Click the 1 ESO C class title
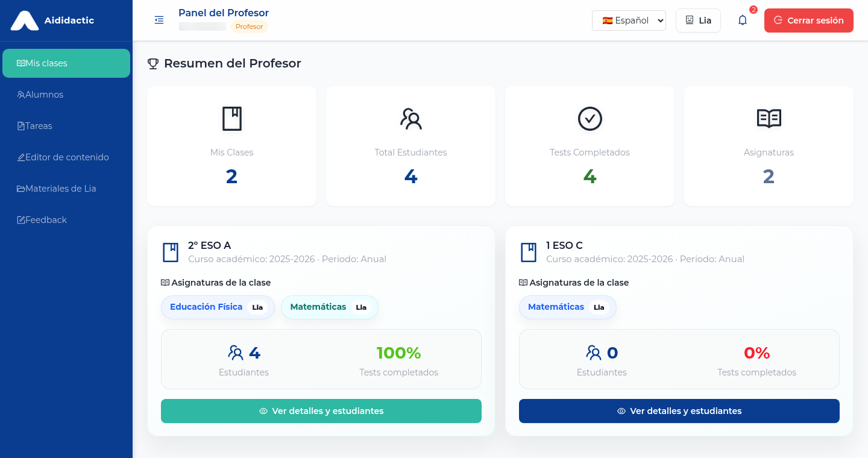 [x=564, y=245]
